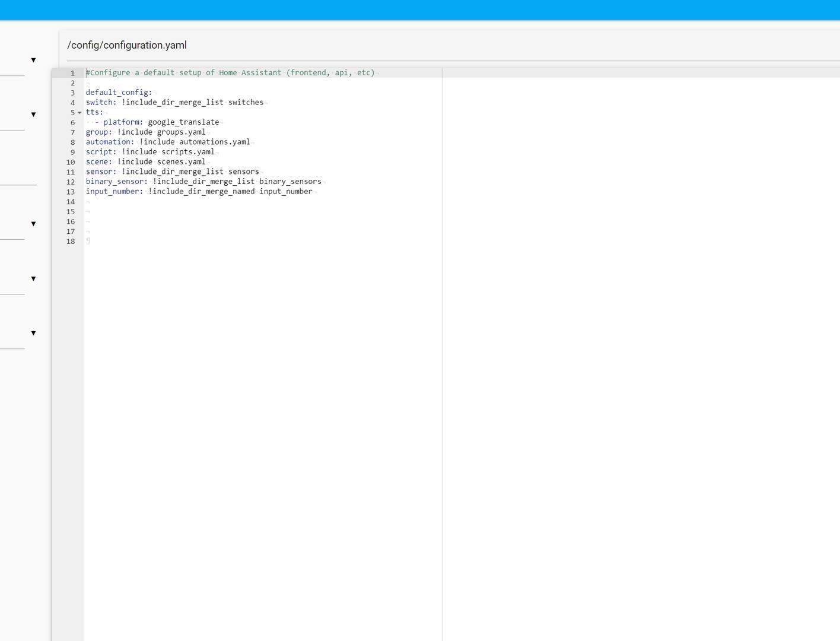Screen dimensions: 840x641
Task: Select line number 3 in gutter
Action: coord(73,93)
